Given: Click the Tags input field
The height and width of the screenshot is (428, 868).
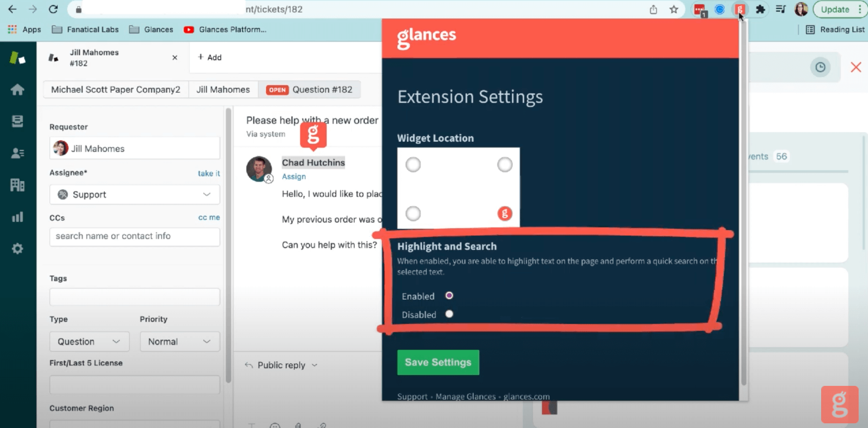Looking at the screenshot, I should coord(135,297).
